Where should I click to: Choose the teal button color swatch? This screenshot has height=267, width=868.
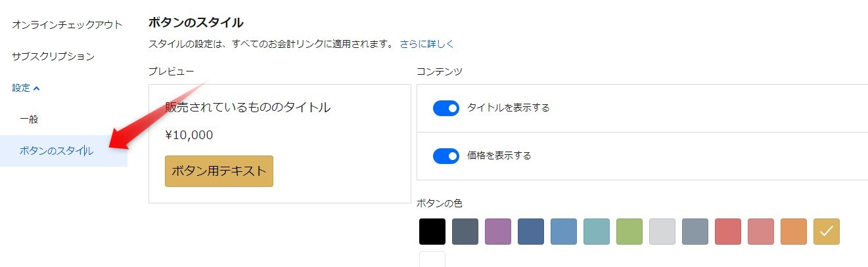point(597,232)
